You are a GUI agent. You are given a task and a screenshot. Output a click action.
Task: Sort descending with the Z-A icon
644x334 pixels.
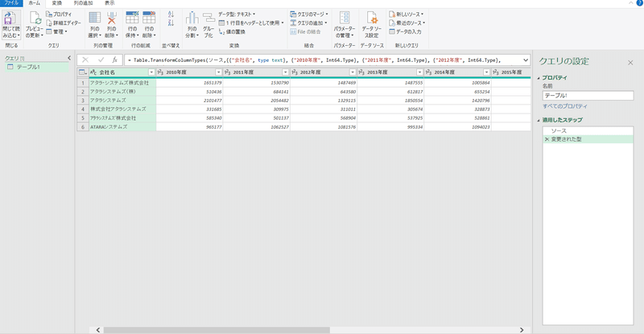171,23
